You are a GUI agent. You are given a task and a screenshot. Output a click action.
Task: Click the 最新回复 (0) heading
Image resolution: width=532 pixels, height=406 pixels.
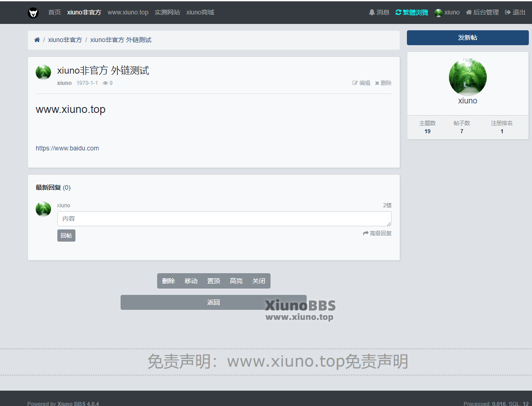(x=53, y=187)
